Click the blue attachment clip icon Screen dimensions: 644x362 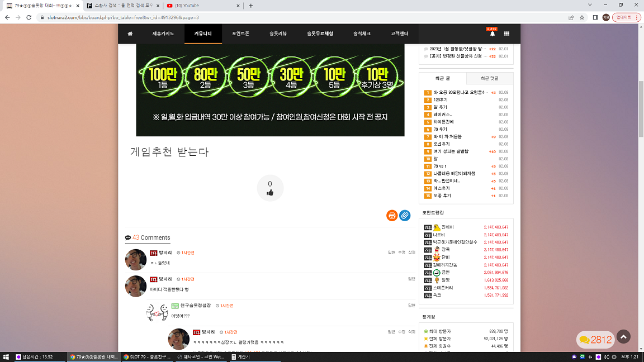click(405, 216)
